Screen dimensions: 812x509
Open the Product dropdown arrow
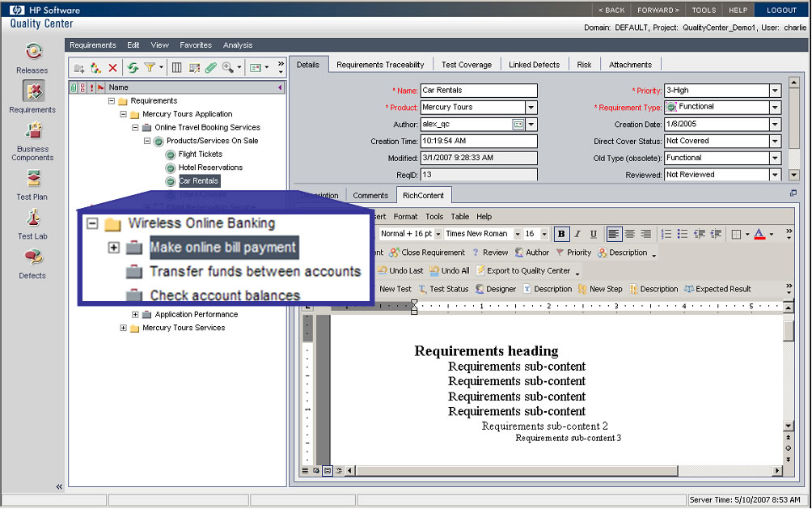click(531, 108)
